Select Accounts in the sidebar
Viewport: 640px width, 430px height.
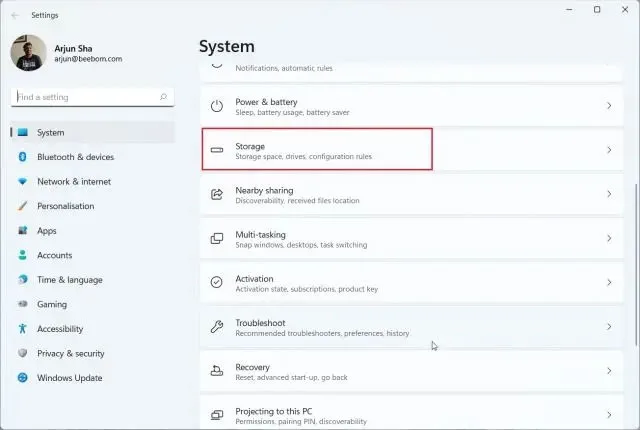[93, 255]
